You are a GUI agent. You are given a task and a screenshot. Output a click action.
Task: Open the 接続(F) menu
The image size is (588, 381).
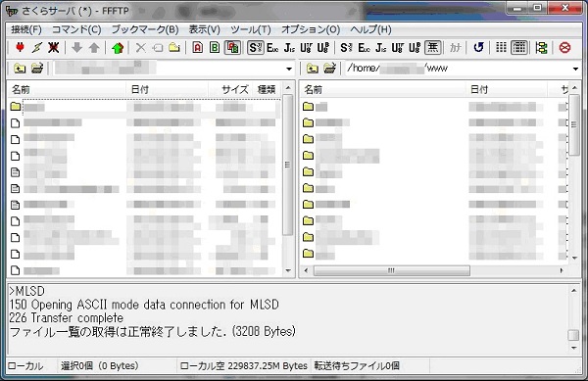26,29
